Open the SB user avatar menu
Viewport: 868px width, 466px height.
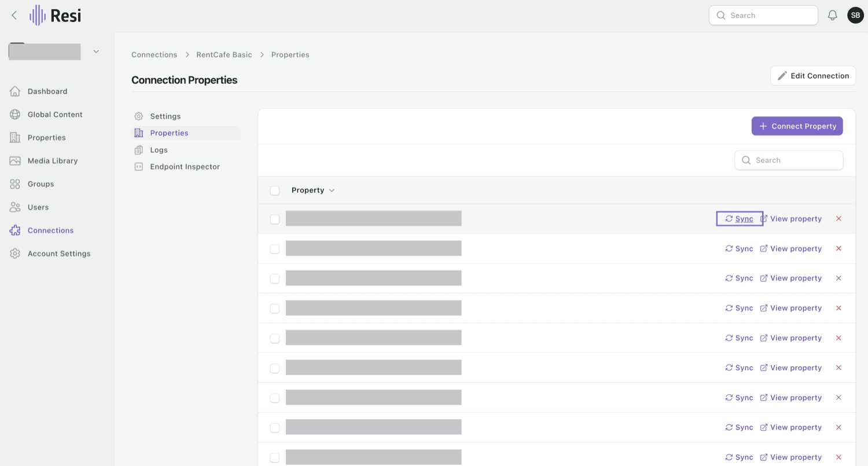[855, 16]
